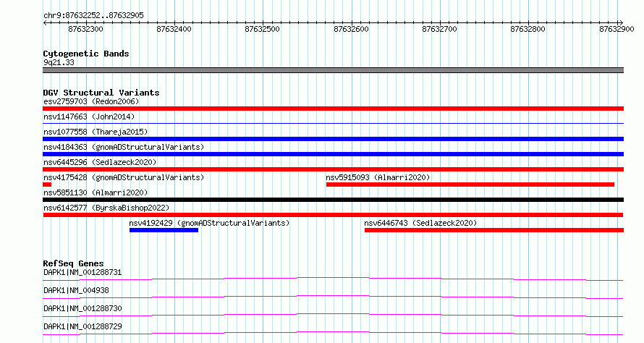Click the nsv6445296 (Sedlazeck2020) red bar

pyautogui.click(x=333, y=169)
